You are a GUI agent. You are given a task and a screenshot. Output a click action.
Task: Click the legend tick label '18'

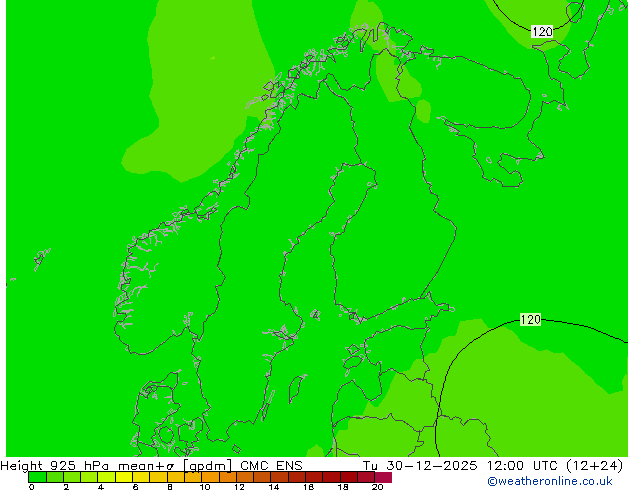(x=343, y=487)
